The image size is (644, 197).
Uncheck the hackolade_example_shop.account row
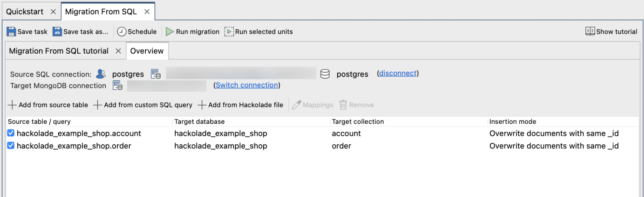(11, 133)
